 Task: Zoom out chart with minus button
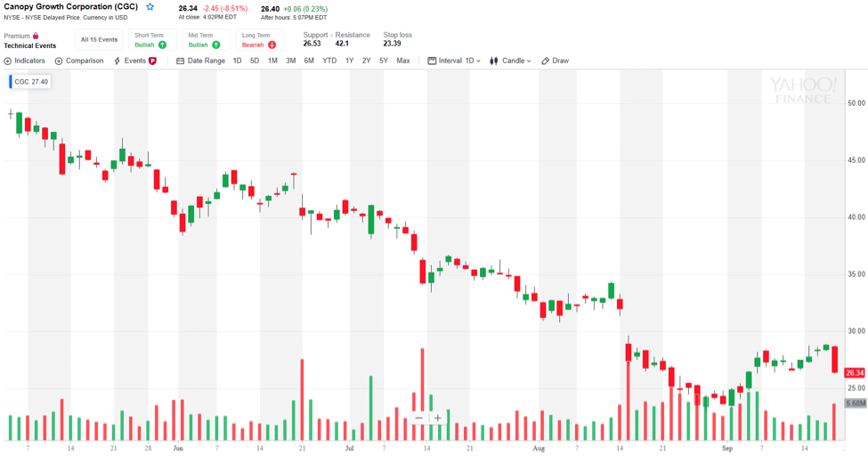[419, 418]
